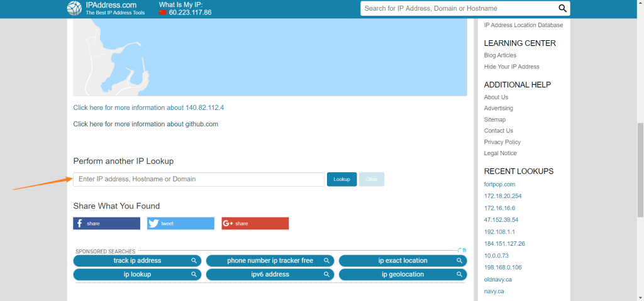Viewport: 644px width, 301px height.
Task: Click the search magnifier icon in header
Action: [562, 8]
